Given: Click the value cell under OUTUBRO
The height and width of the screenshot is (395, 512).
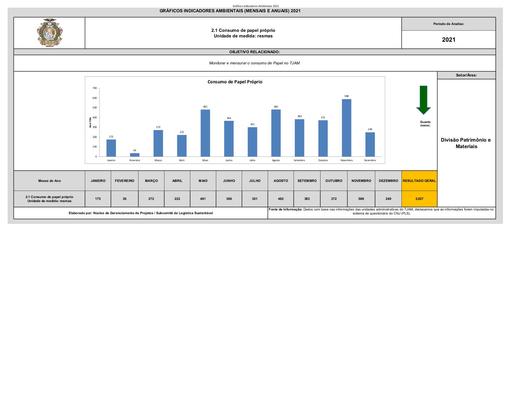Looking at the screenshot, I should [x=334, y=199].
